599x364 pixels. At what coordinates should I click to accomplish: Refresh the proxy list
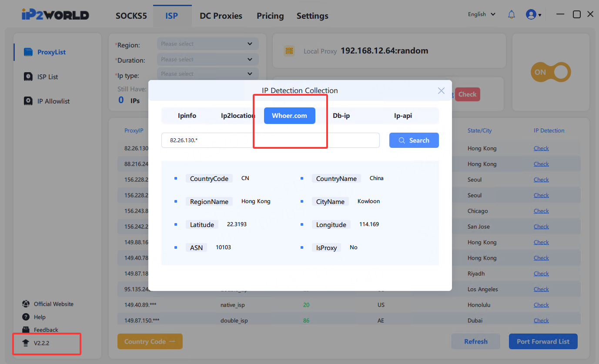[476, 341]
